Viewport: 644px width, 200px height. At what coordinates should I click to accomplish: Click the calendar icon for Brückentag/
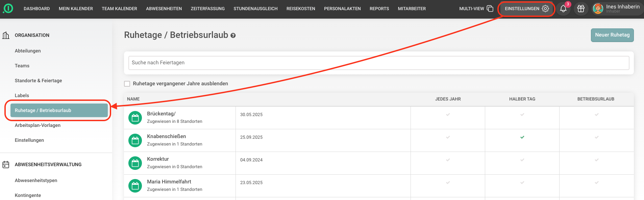coord(135,118)
